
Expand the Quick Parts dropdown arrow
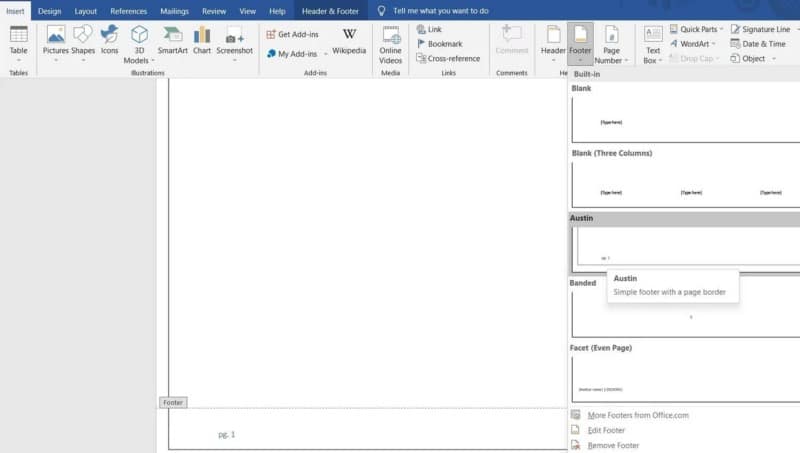[721, 29]
